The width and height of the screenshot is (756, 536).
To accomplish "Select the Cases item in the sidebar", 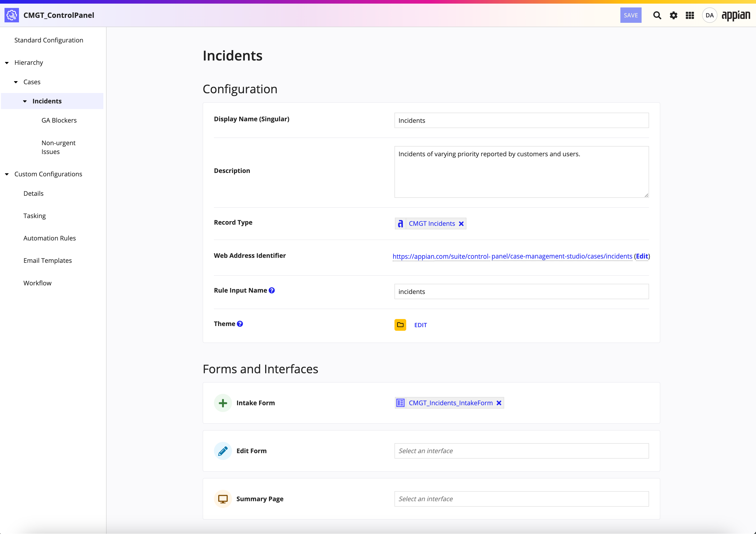I will coord(32,82).
